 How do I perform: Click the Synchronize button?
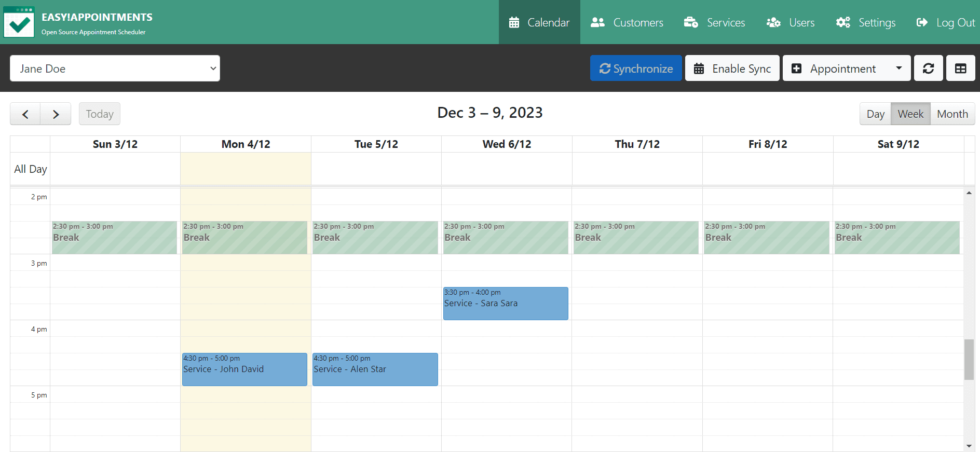(636, 68)
